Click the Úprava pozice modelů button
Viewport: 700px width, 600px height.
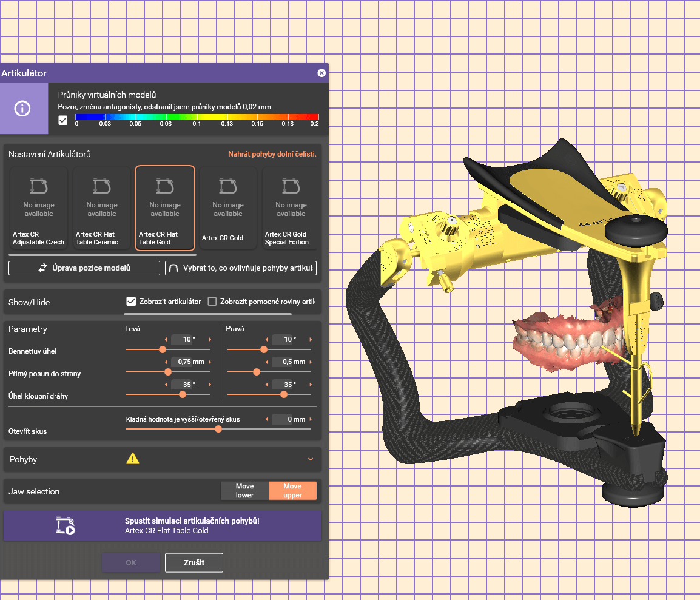(84, 268)
